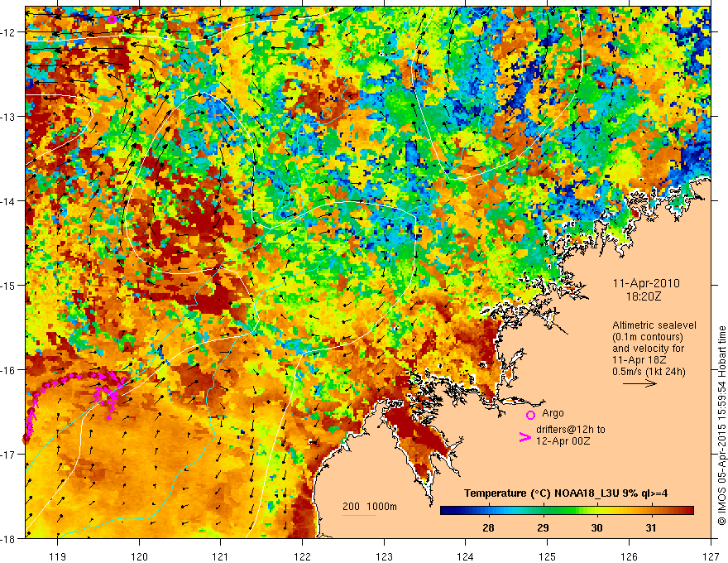Click the 30 tick on temperature scale
Viewport: 728px width, 563px height.
click(x=596, y=527)
